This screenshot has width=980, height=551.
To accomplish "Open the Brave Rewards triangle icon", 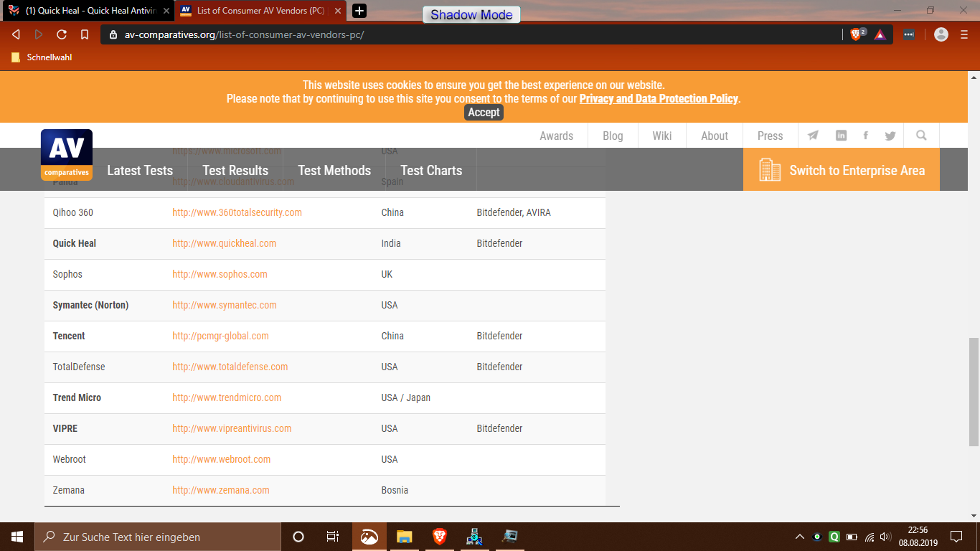I will coord(880,34).
